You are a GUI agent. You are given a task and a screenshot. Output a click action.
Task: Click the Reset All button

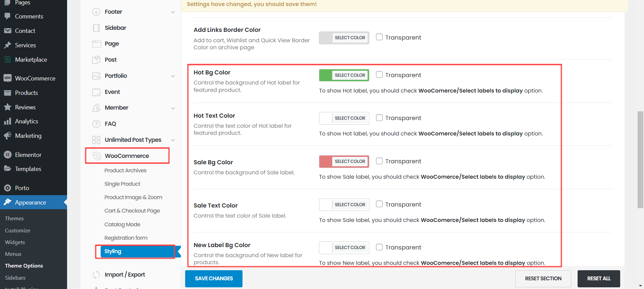click(x=599, y=279)
